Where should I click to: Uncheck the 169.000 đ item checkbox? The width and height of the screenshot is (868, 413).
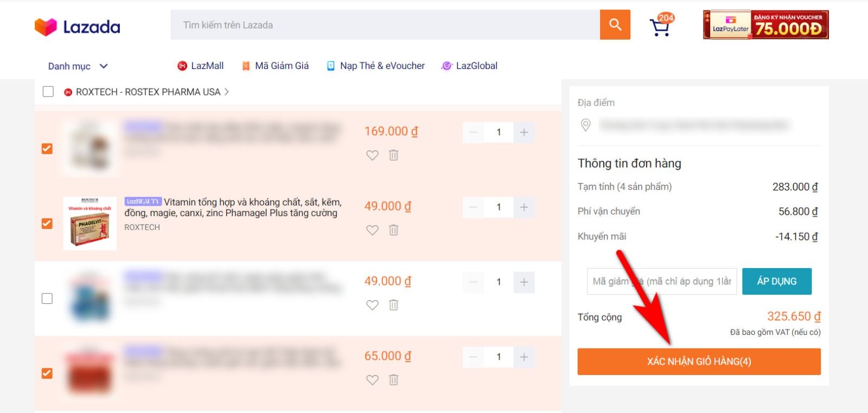coord(47,149)
